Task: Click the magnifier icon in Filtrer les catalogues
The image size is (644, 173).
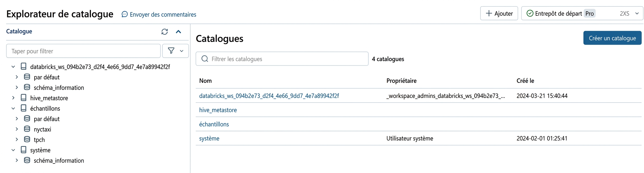Action: tap(205, 59)
